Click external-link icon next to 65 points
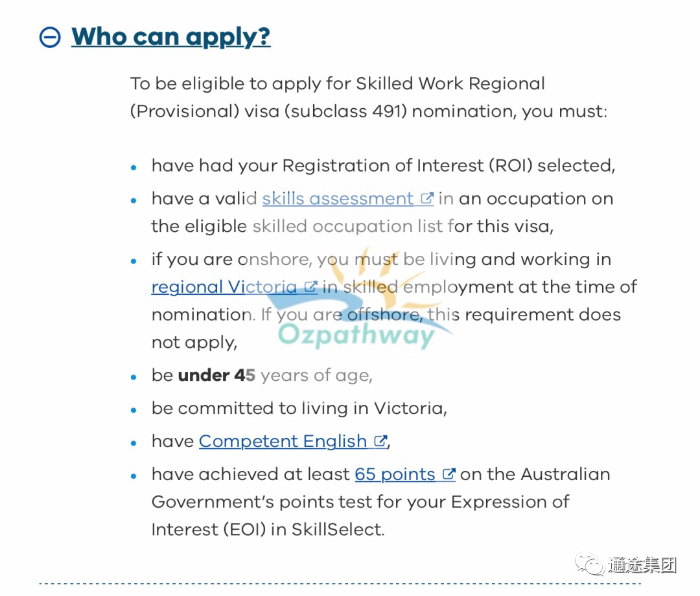Image resolution: width=700 pixels, height=596 pixels. coord(449,474)
